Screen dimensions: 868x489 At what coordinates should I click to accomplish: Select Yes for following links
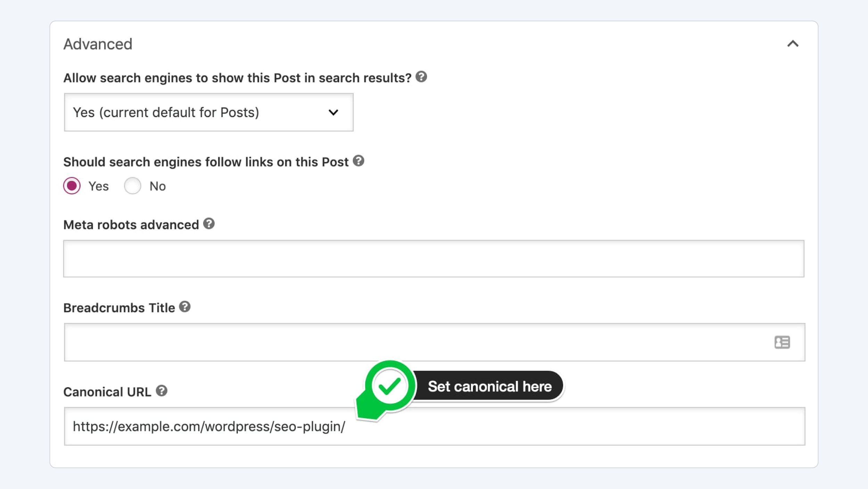click(72, 186)
